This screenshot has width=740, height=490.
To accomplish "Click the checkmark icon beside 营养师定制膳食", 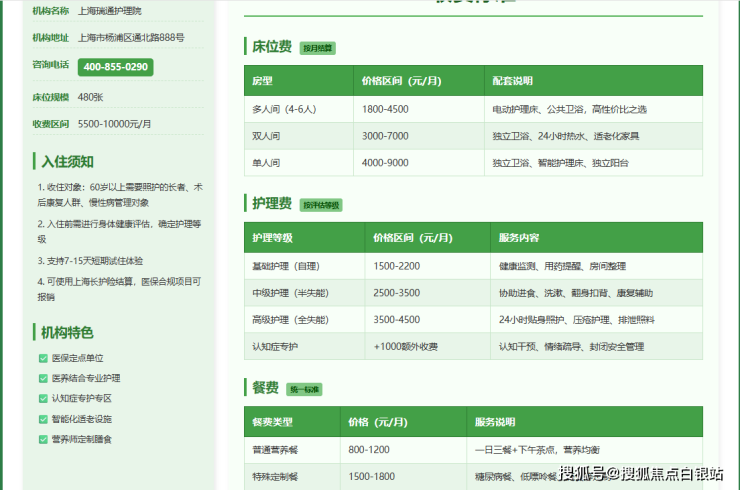I will pos(43,439).
